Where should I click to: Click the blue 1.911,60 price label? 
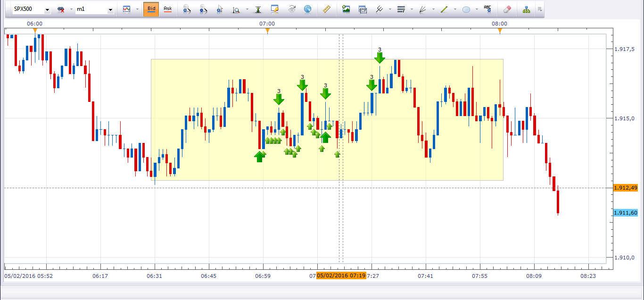(626, 213)
